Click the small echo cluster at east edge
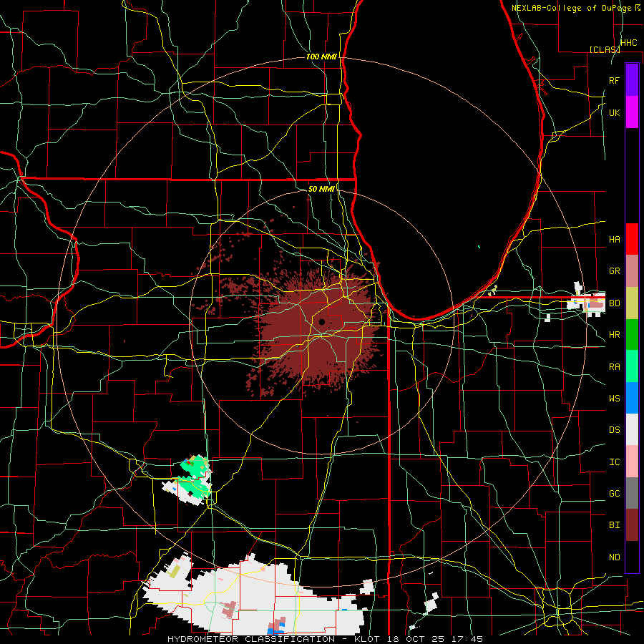 pos(587,301)
